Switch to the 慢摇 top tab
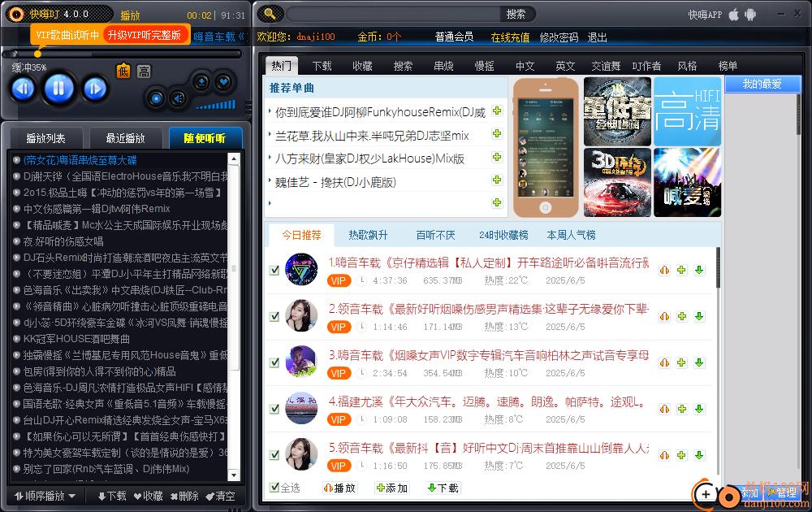 [x=484, y=66]
